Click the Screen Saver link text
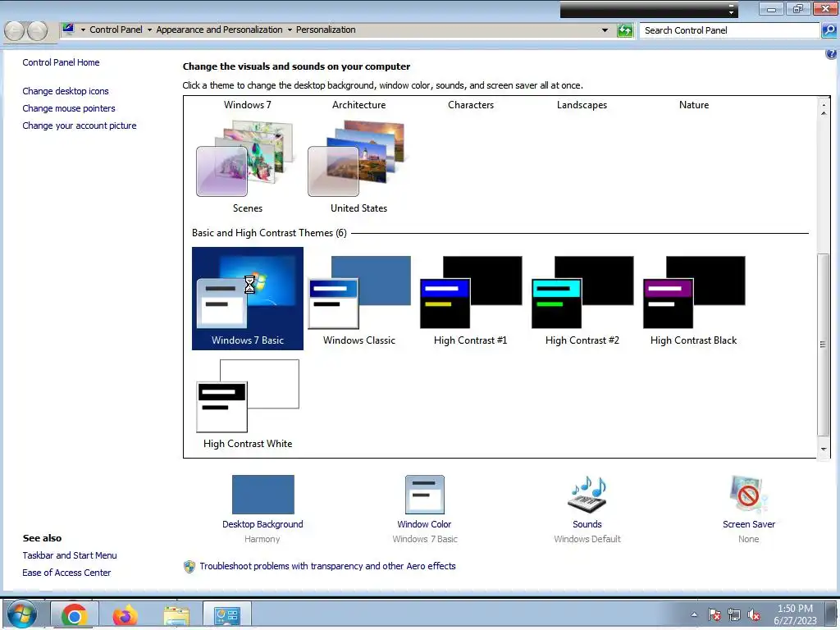The height and width of the screenshot is (630, 840). tap(748, 524)
